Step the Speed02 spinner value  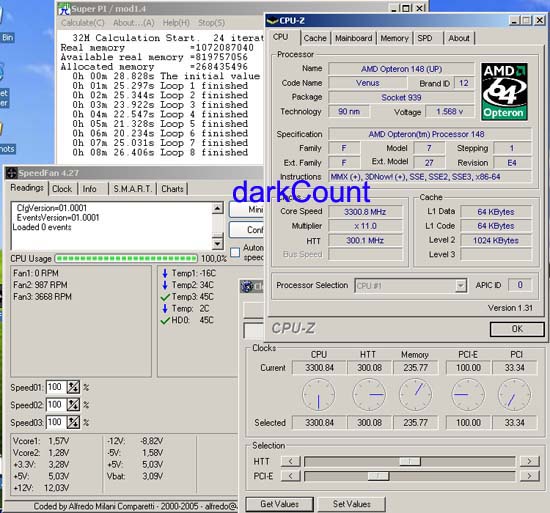pos(73,405)
